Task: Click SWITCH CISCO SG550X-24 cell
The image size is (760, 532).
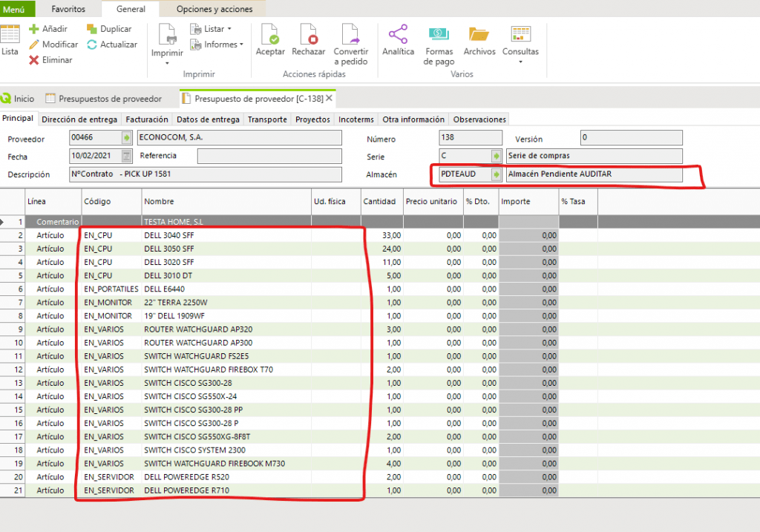Action: [x=226, y=396]
